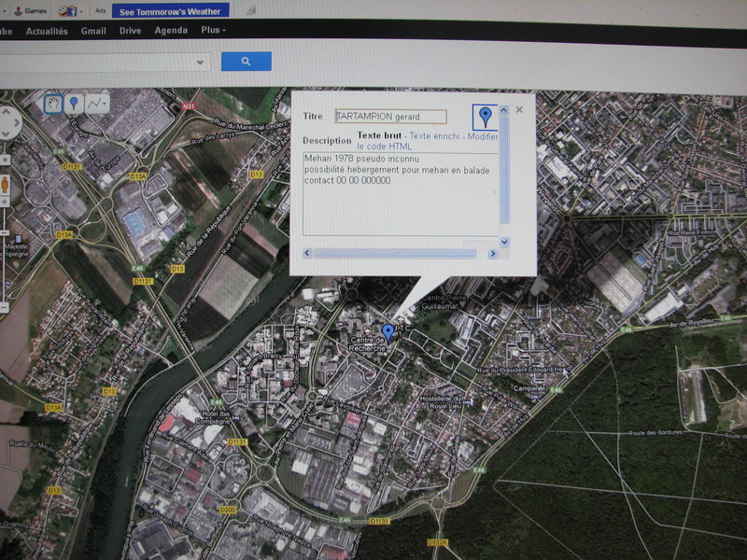
Task: Click the See Tommorow's Weather ad button
Action: (x=170, y=11)
